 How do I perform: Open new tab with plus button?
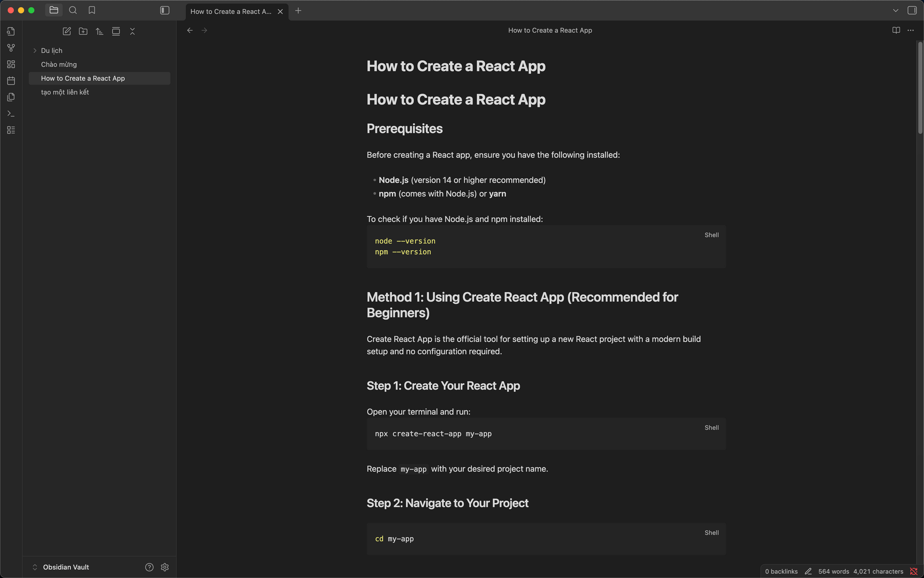tap(298, 11)
